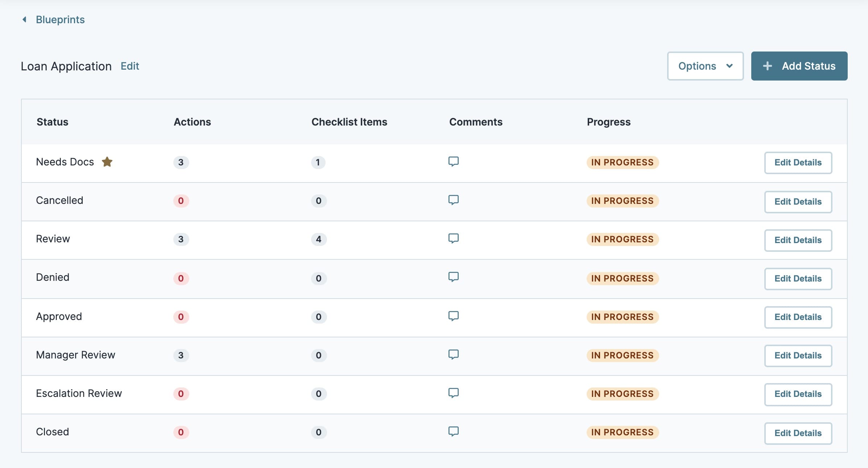
Task: Click the checklist count 1 for Needs Docs
Action: pyautogui.click(x=318, y=162)
